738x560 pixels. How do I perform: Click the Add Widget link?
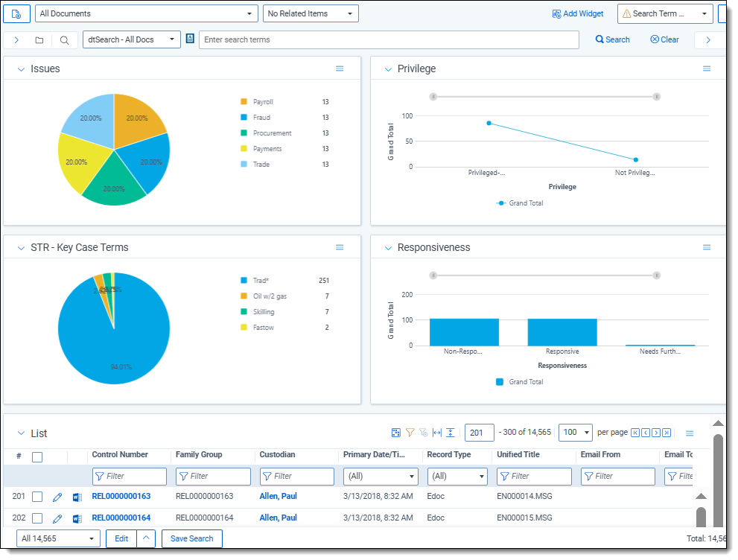578,13
